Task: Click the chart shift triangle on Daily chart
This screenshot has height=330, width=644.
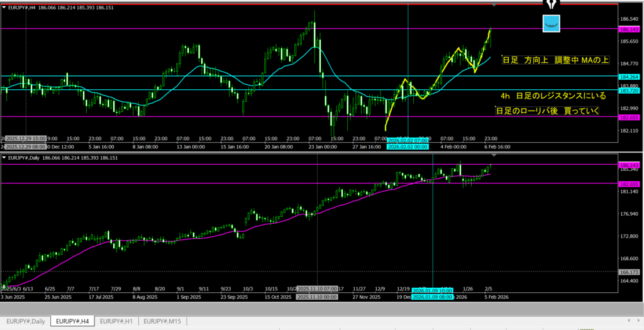Action: click(x=495, y=155)
